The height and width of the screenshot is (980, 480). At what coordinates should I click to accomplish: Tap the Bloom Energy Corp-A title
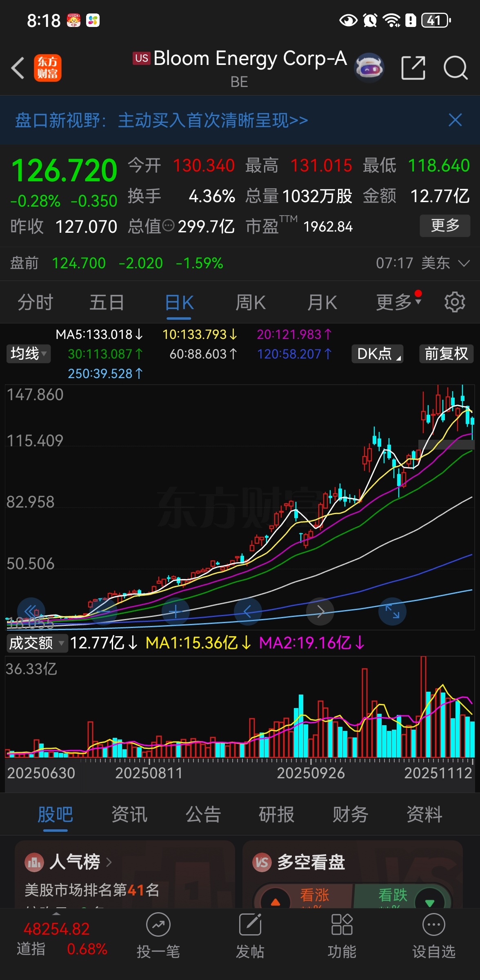point(250,58)
